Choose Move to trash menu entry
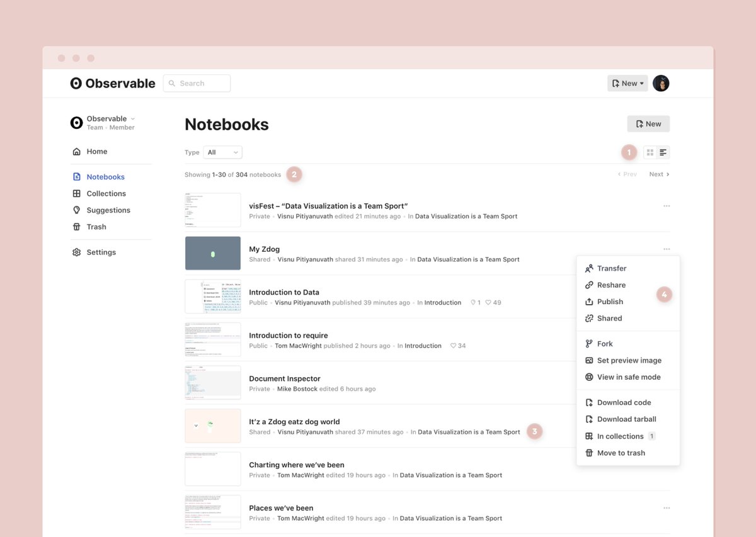756x537 pixels. tap(621, 453)
